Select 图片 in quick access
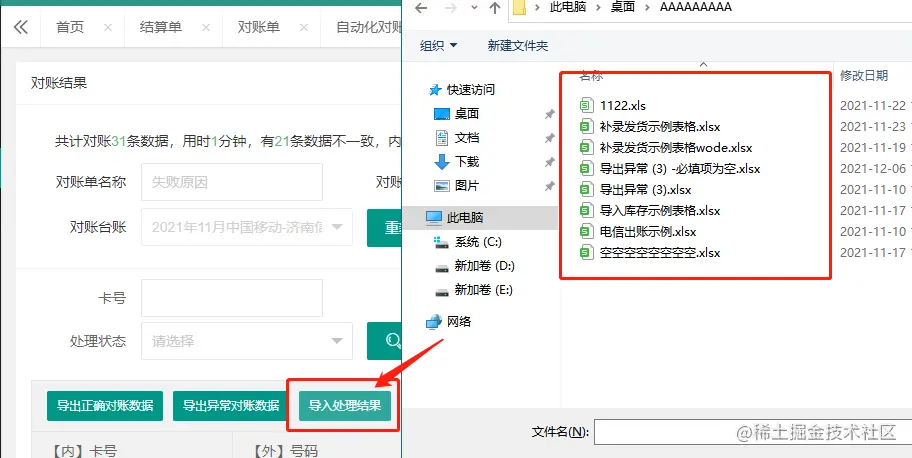 (x=467, y=186)
